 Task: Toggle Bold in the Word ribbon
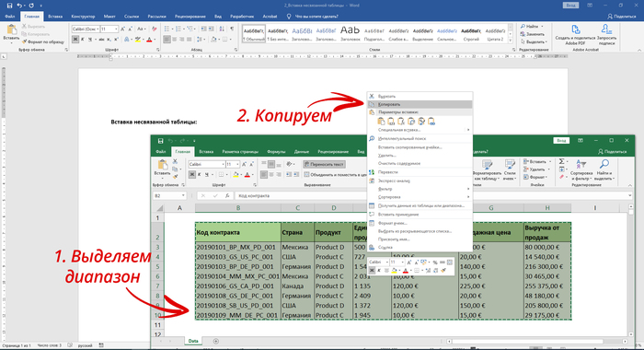point(75,40)
